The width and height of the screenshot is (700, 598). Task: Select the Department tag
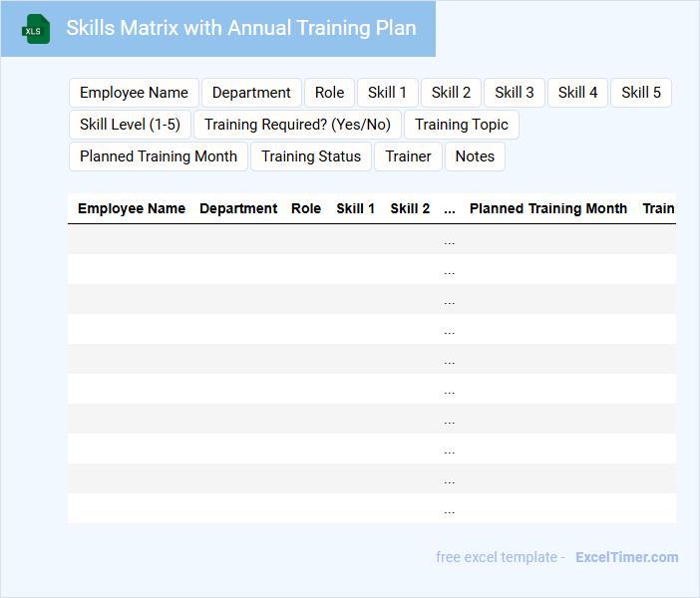pyautogui.click(x=251, y=93)
